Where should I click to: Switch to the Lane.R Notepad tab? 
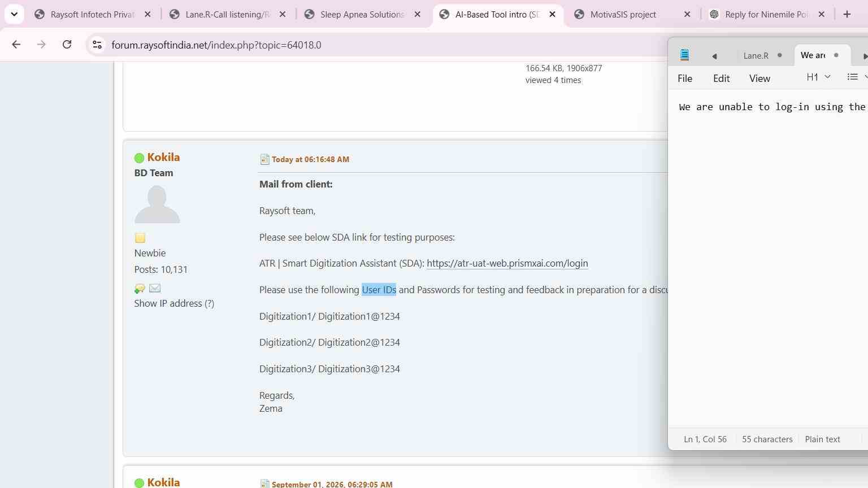point(756,55)
